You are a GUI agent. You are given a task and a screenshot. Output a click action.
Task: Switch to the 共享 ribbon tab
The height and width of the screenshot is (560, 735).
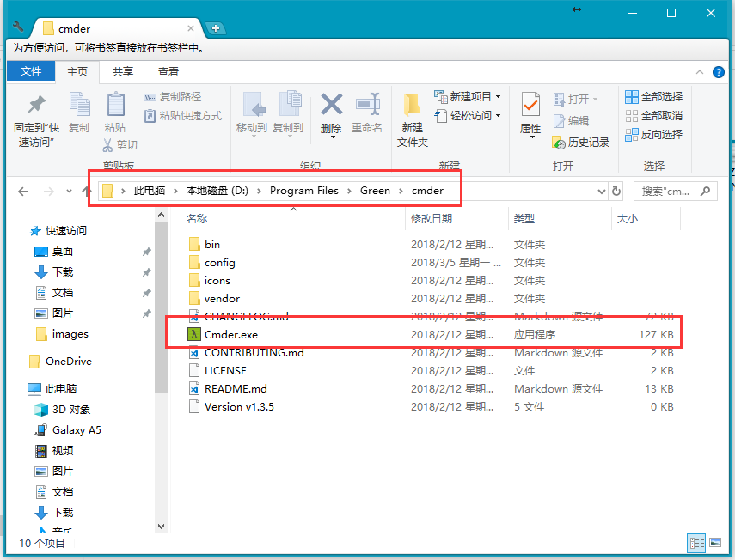pos(123,71)
